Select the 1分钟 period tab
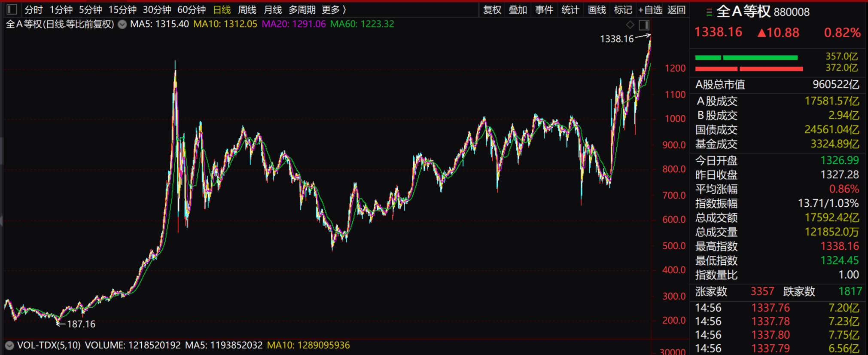The width and height of the screenshot is (868, 355). pos(61,9)
